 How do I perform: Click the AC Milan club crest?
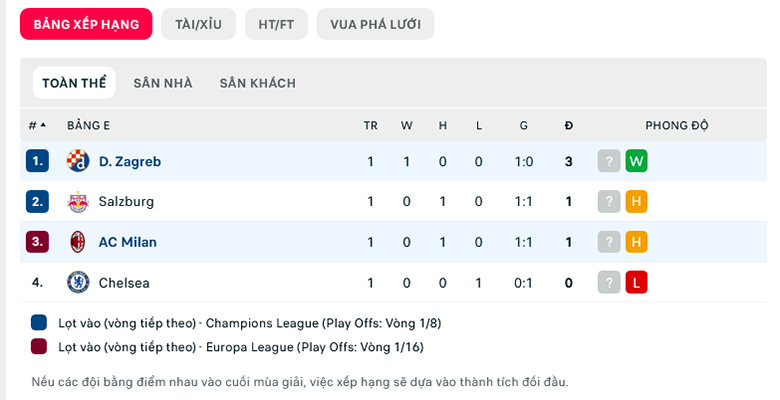click(78, 242)
